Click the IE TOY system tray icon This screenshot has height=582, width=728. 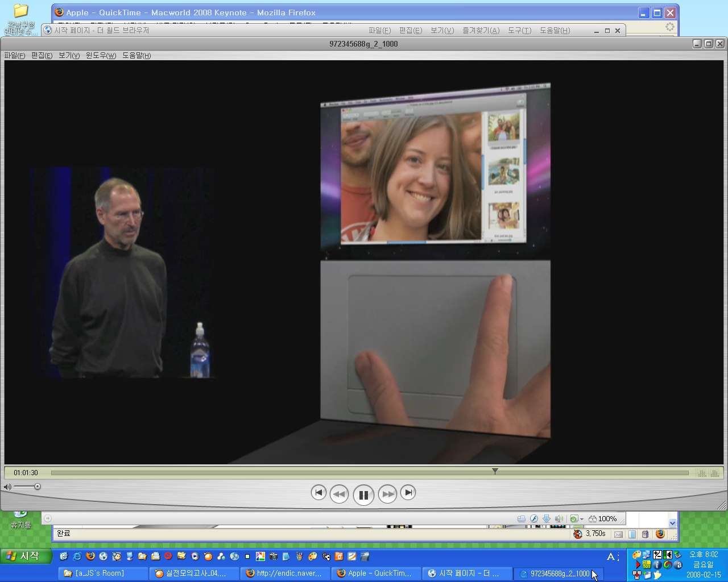647,564
